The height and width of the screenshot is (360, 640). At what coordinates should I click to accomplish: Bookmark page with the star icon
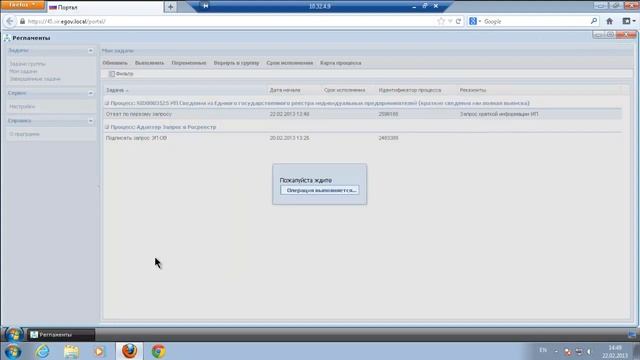point(441,21)
